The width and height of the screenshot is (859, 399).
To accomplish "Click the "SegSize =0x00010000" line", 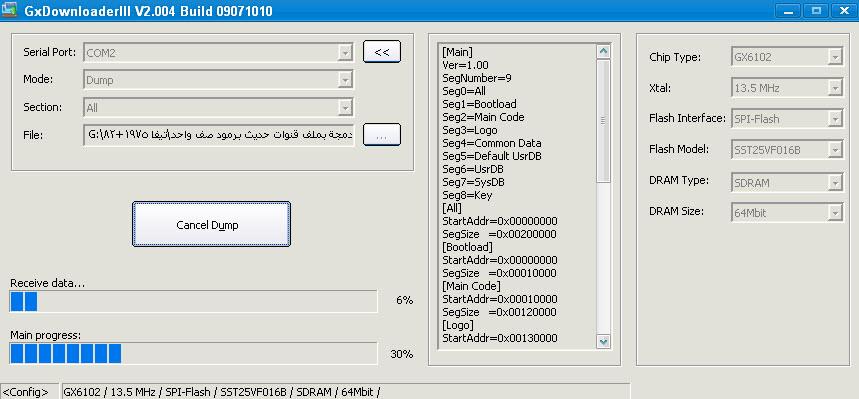I will [499, 273].
